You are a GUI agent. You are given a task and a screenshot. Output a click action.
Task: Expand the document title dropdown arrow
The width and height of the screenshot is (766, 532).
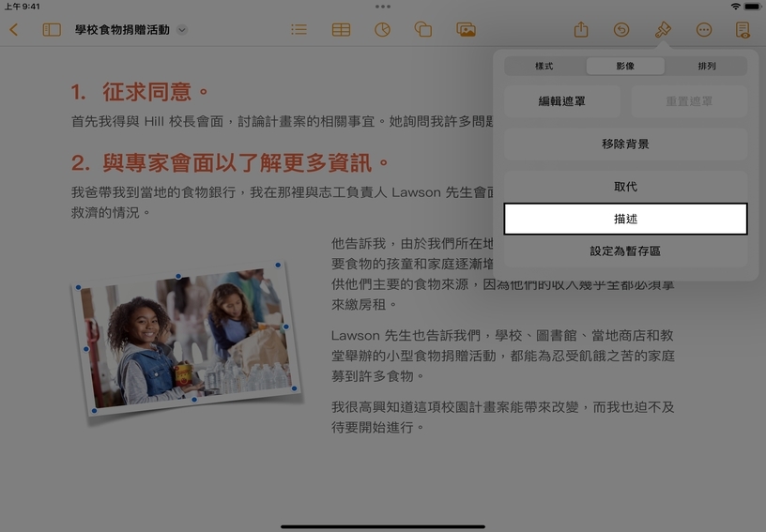click(182, 30)
